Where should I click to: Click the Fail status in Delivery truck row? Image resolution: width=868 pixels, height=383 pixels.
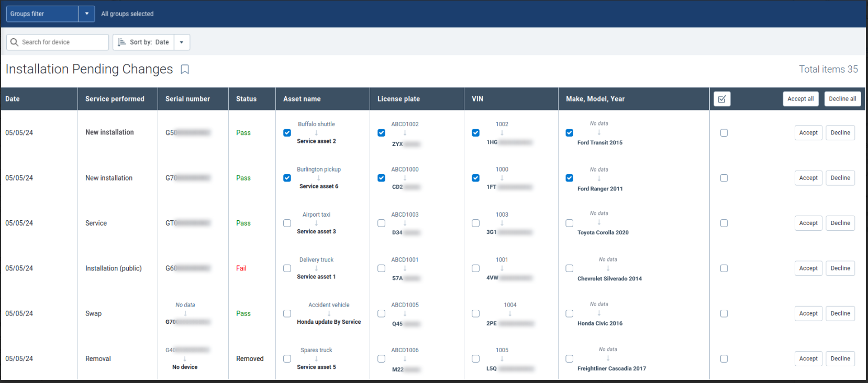[x=241, y=268]
